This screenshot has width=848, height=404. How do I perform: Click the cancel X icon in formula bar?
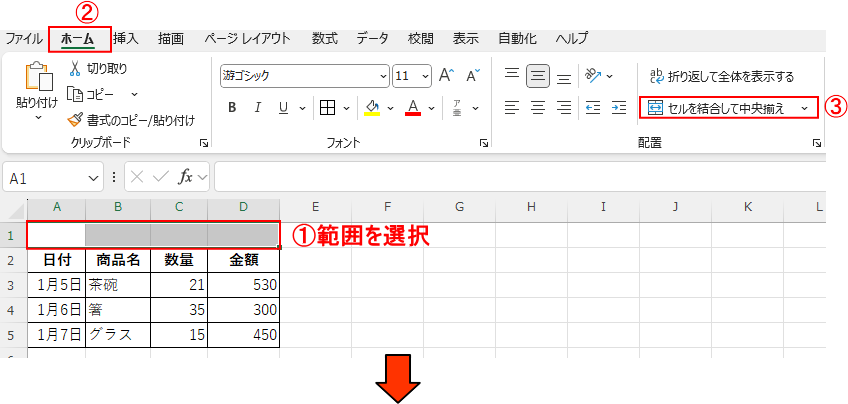[137, 177]
